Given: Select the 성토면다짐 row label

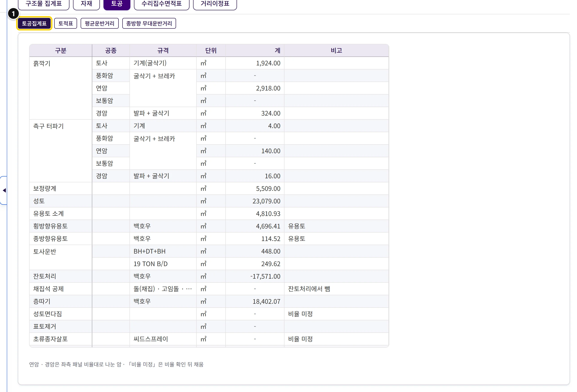Looking at the screenshot, I should (61, 314).
